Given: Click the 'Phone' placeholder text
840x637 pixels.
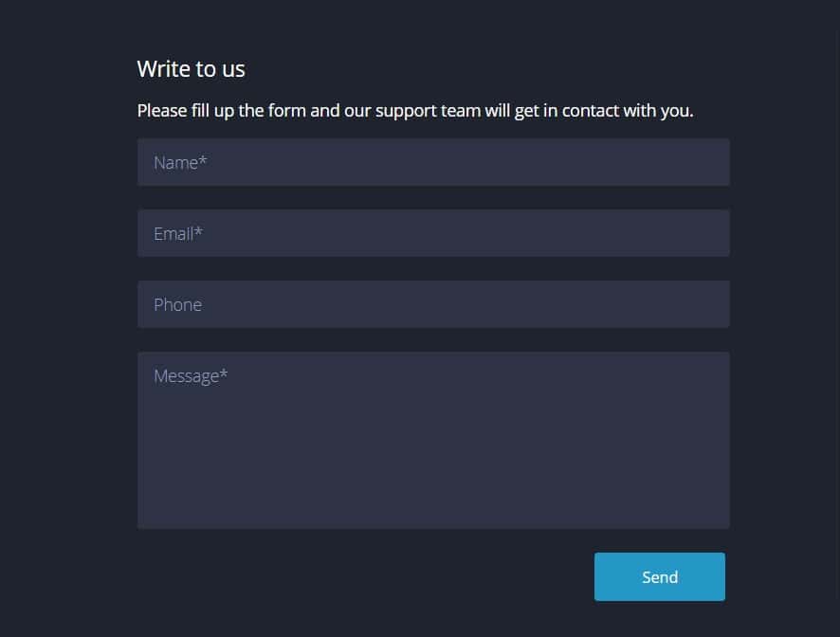Looking at the screenshot, I should pos(177,305).
